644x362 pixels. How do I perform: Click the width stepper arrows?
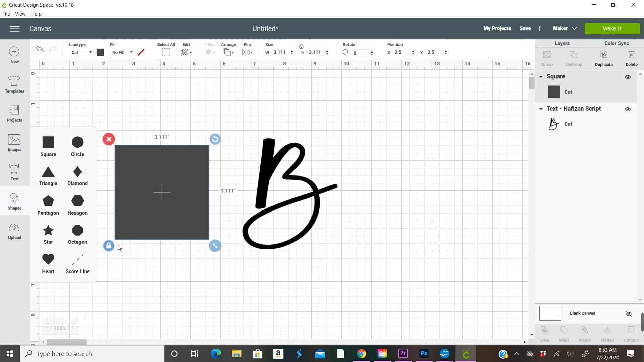click(292, 52)
